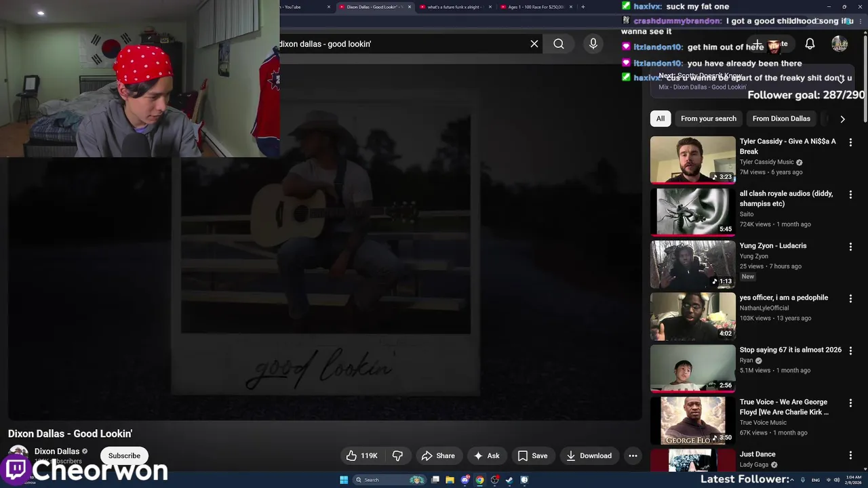Viewport: 868px width, 488px height.
Task: Dislike the video with thumbs-down
Action: tap(397, 455)
